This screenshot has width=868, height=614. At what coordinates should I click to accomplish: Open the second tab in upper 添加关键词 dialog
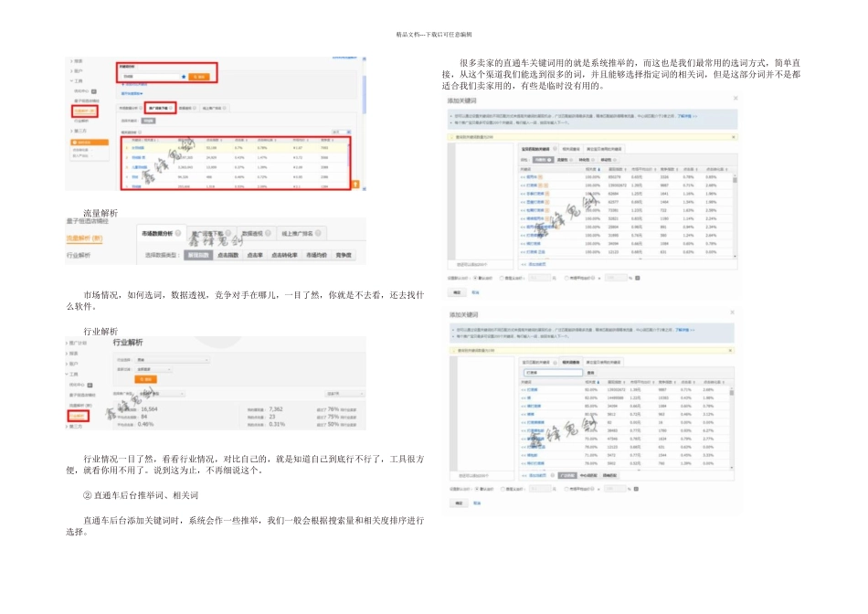[x=571, y=149]
